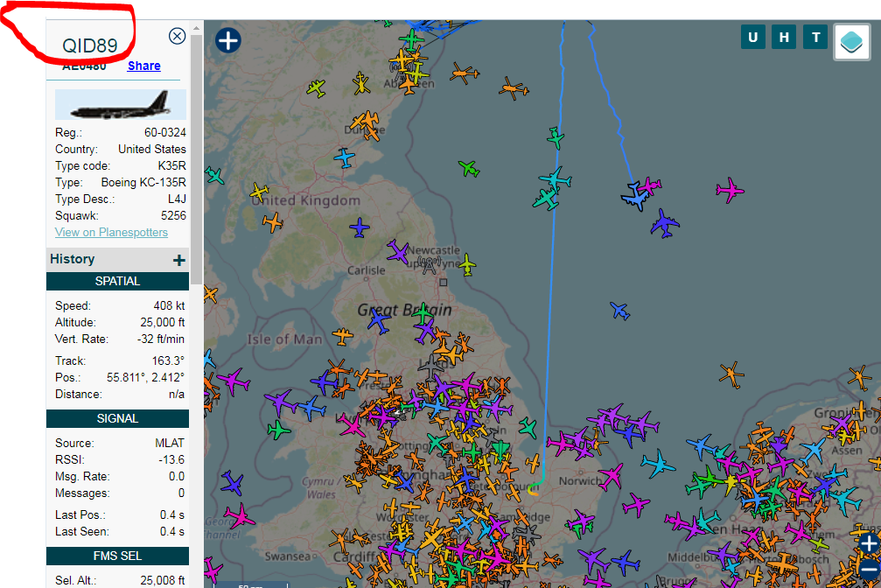The image size is (881, 588).
Task: Click the SIGNAL section header
Action: coord(117,418)
